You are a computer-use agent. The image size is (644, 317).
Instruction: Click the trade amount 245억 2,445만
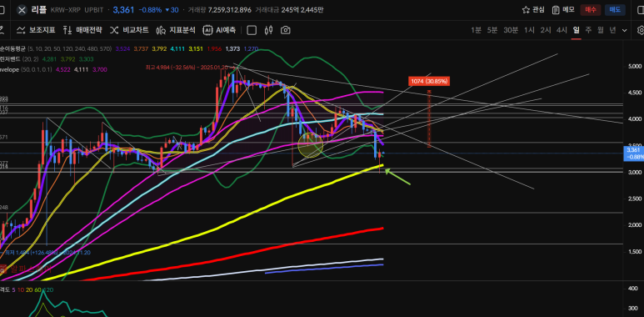point(302,10)
